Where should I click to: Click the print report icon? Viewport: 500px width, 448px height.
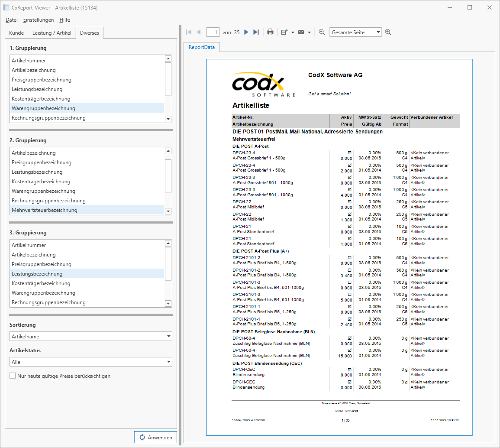[270, 32]
